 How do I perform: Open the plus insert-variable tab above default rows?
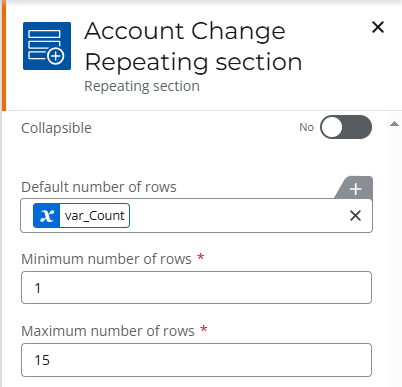click(x=355, y=189)
